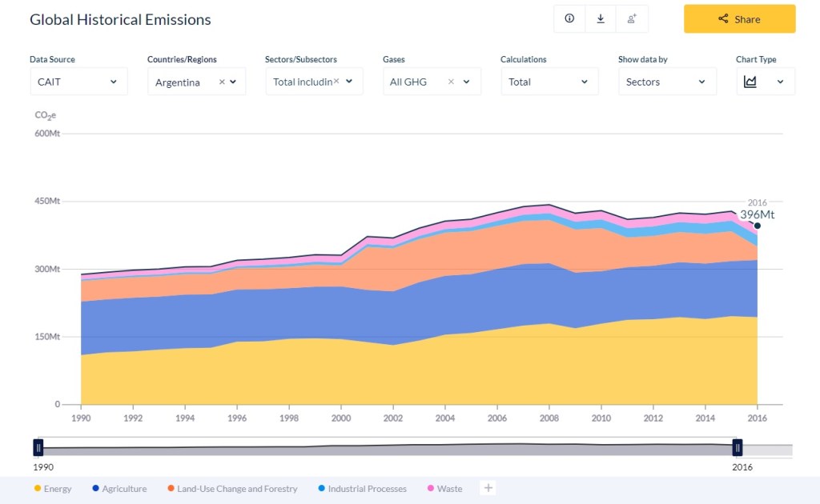Clear the All GHG gas selection
This screenshot has height=504, width=820.
pos(451,82)
